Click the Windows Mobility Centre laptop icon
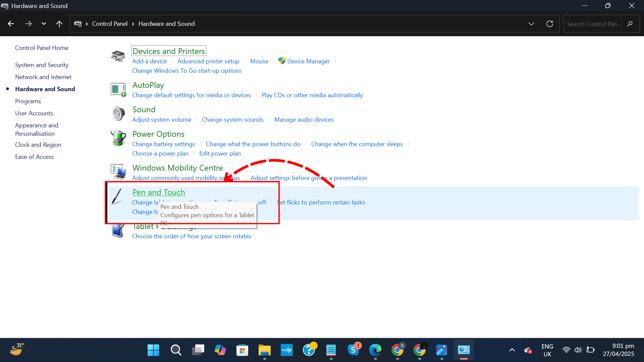This screenshot has height=362, width=644. point(118,172)
